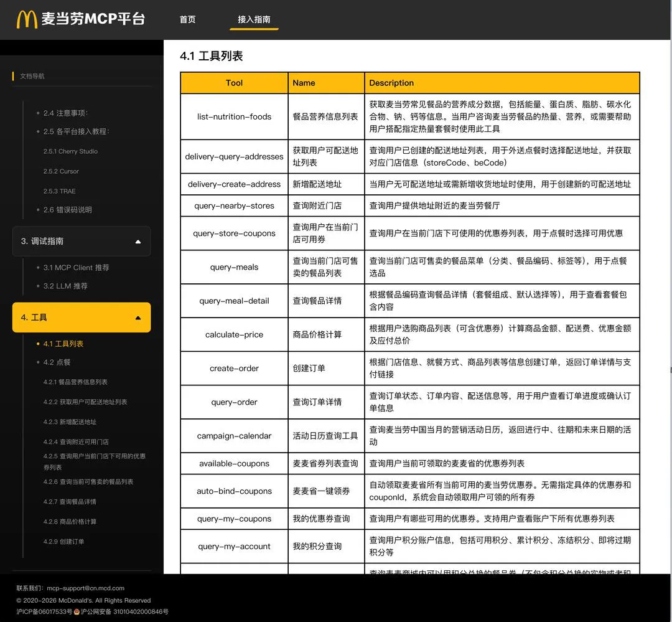672x622 pixels.
Task: Open 3.1 MCP Client 推荐
Action: 76,268
